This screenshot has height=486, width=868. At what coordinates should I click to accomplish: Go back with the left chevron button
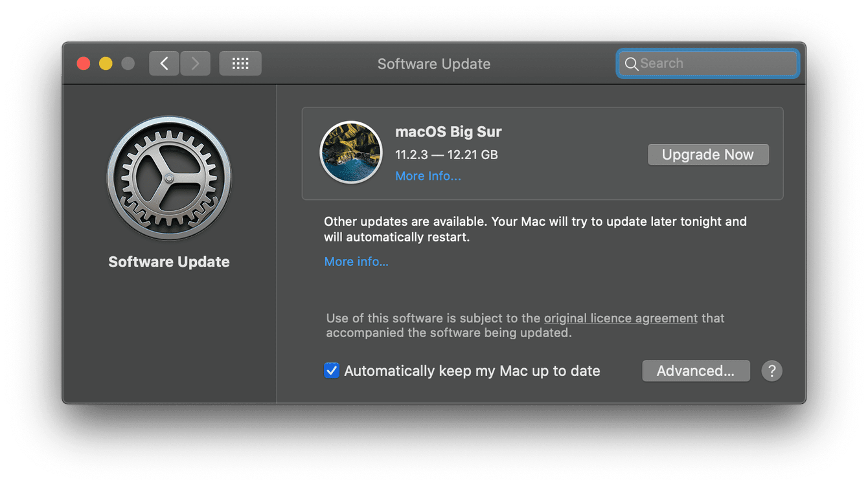[x=164, y=63]
